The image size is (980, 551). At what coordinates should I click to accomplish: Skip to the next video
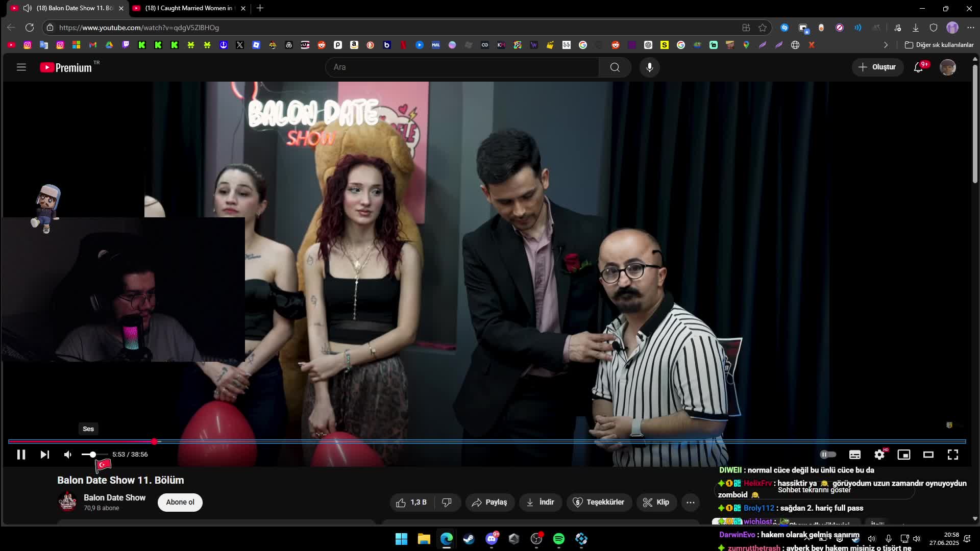(x=45, y=455)
